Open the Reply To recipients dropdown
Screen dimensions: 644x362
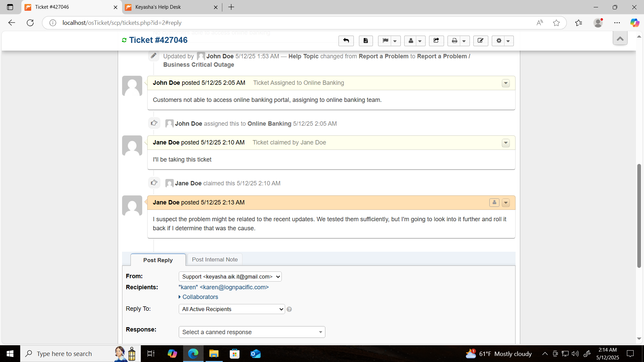pyautogui.click(x=231, y=309)
